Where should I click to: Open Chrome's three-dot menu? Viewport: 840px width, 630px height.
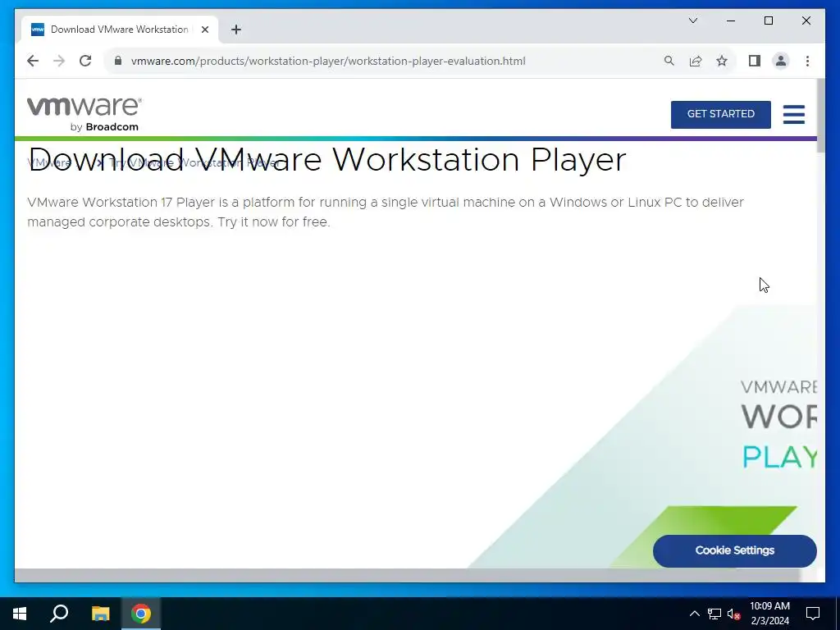[807, 61]
